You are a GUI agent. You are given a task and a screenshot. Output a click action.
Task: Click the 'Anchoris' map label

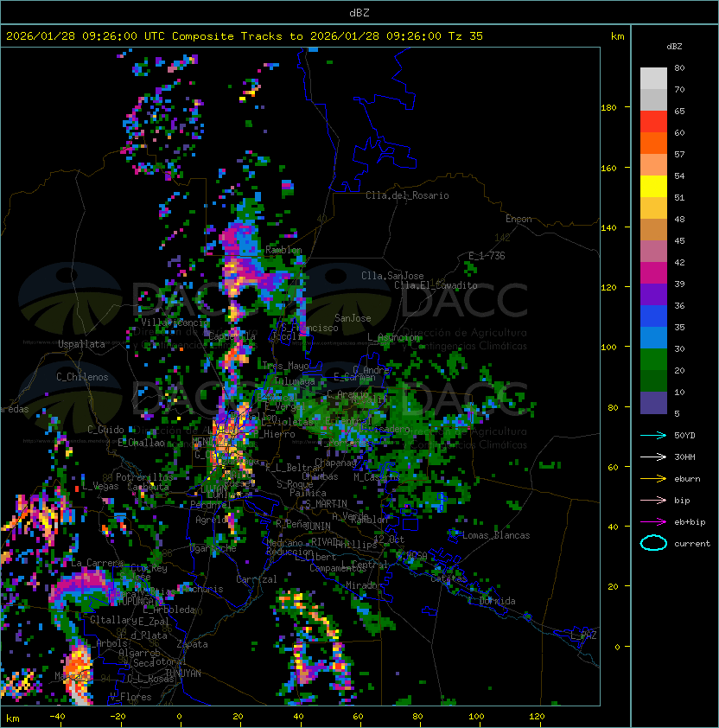[202, 589]
